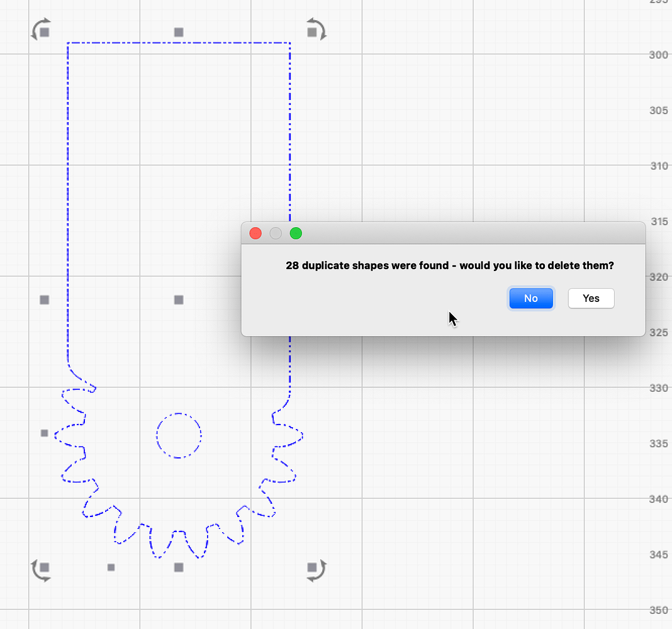Click the middle-left resize handle
Viewport: 672px width, 629px height.
pyautogui.click(x=44, y=300)
